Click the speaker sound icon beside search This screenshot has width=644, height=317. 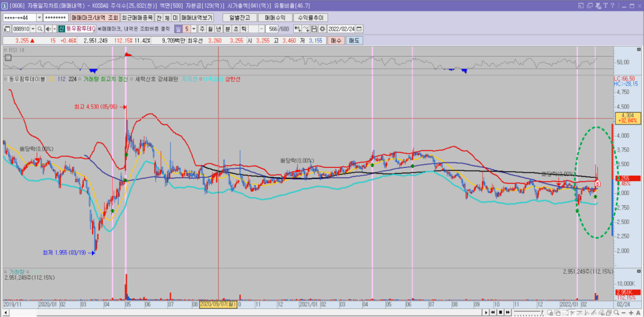[x=49, y=29]
